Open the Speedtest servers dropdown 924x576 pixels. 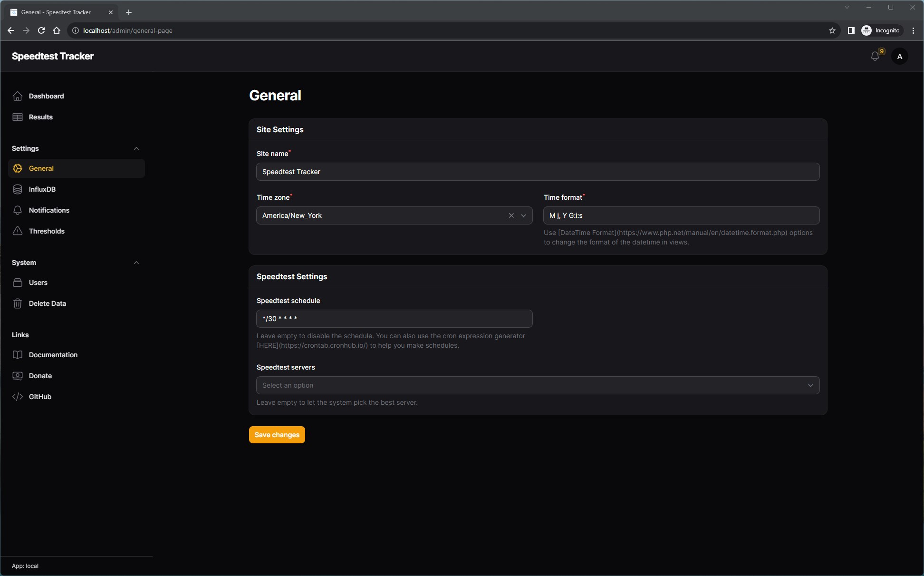pos(537,385)
